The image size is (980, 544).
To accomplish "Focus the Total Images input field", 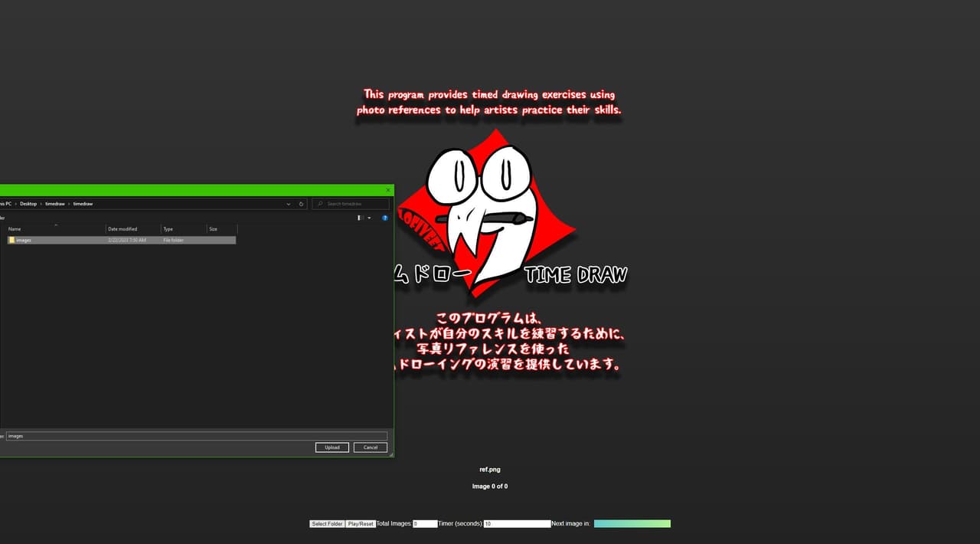I will click(425, 524).
